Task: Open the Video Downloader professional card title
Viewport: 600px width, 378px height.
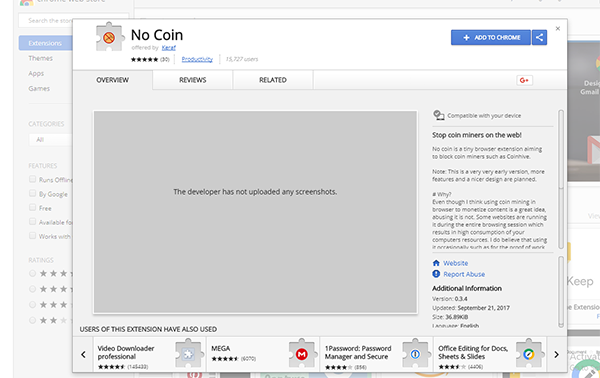Action: point(126,352)
